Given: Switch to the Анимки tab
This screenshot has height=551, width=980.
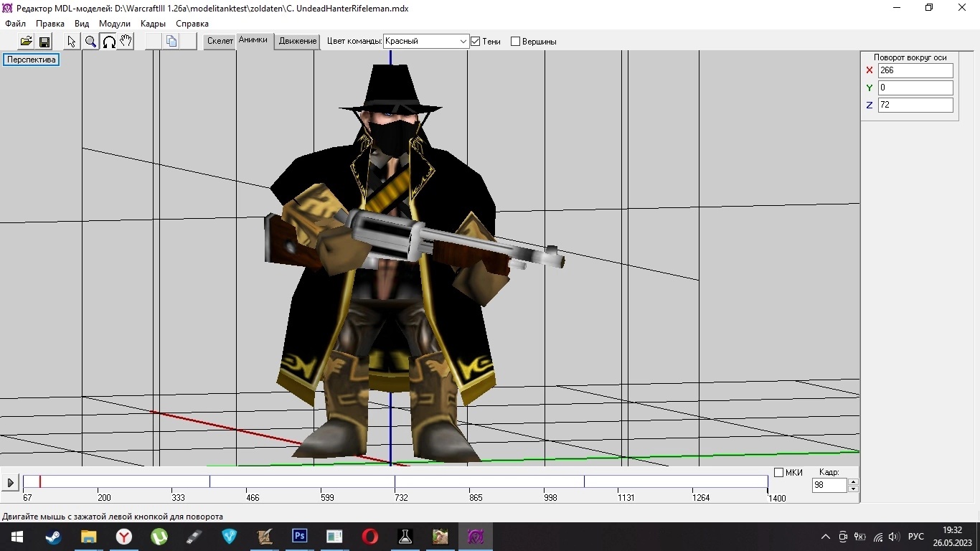Looking at the screenshot, I should pyautogui.click(x=253, y=40).
